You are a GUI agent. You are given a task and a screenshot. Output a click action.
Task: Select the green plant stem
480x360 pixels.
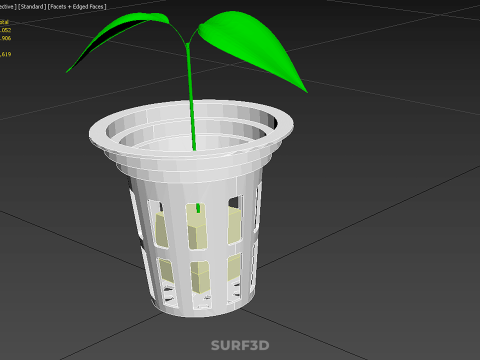click(x=191, y=97)
